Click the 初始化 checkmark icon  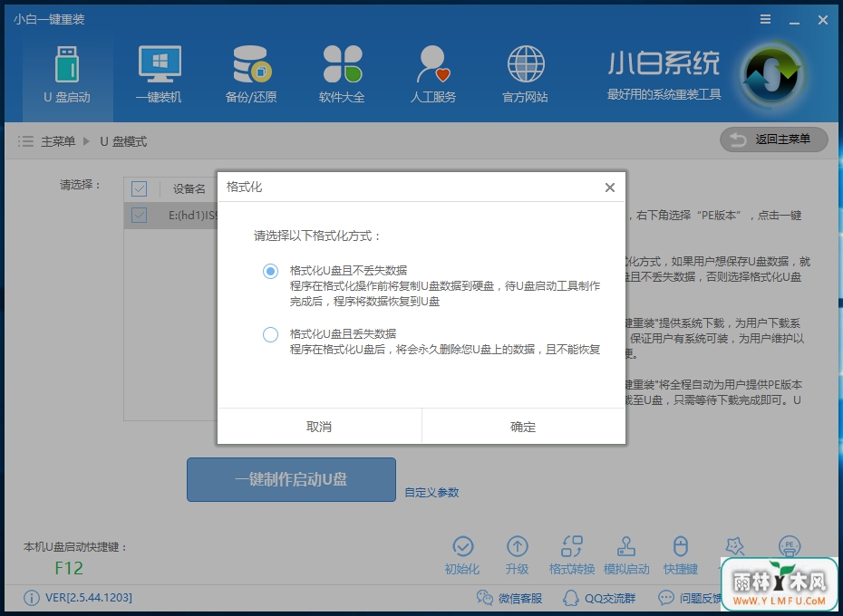(x=463, y=546)
